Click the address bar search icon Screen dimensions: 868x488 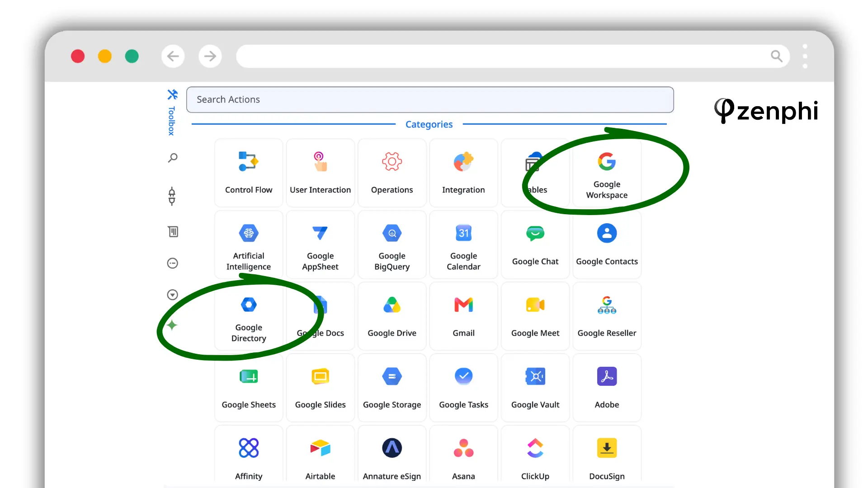point(776,56)
